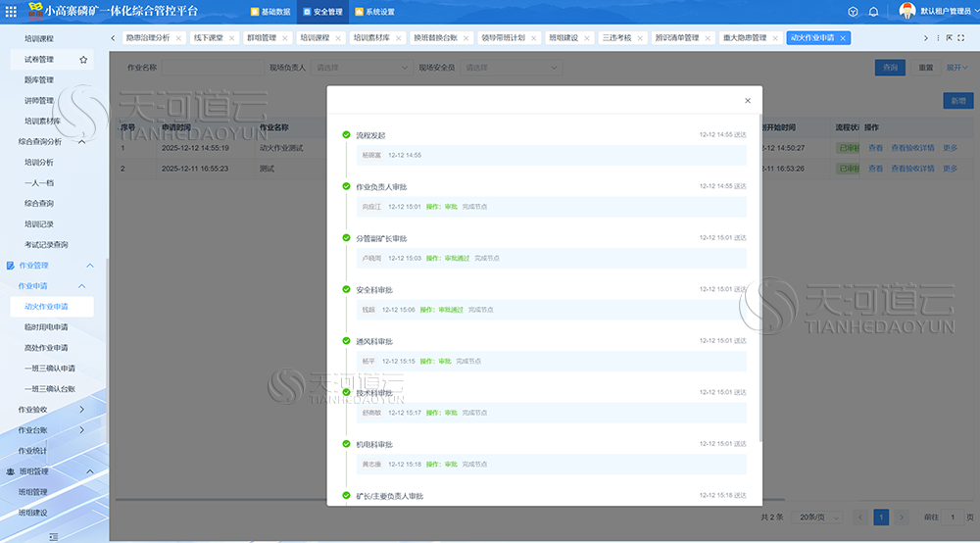Focus the 作业名称 input field
The width and height of the screenshot is (980, 543).
pos(213,68)
